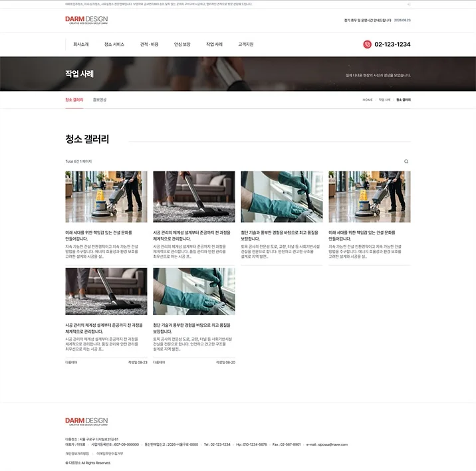Open carpet vacuum thumbnail in top gallery row
Screen dimensions: 476x471
click(x=194, y=197)
